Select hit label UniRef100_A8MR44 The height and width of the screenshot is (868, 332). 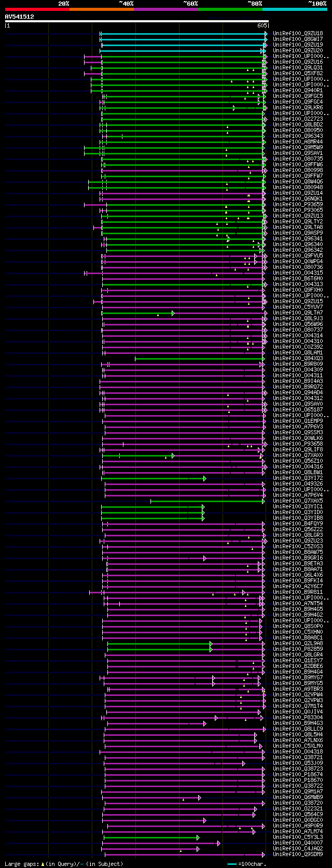[x=298, y=141]
